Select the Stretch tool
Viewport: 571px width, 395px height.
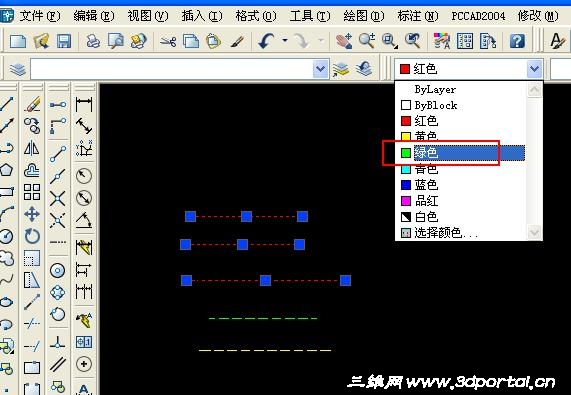click(x=32, y=280)
